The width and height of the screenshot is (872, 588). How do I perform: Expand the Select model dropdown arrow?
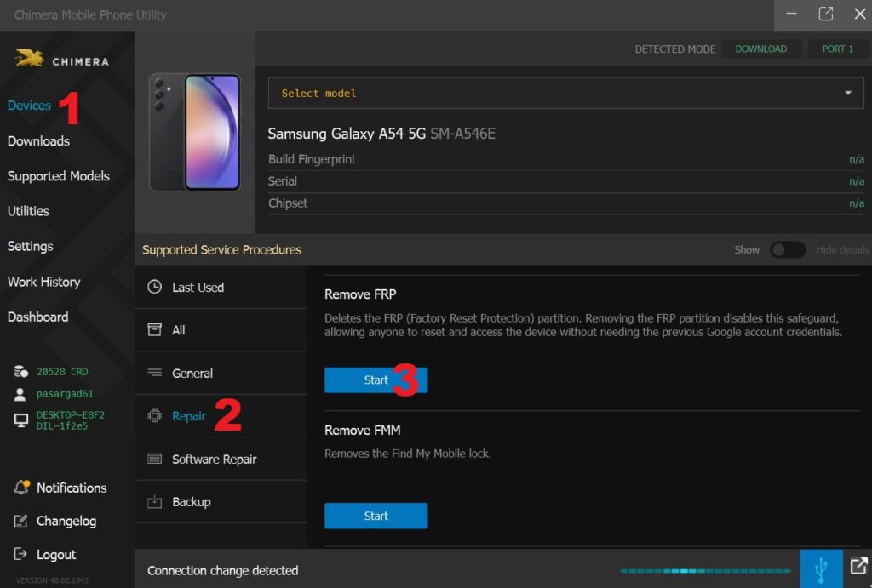pos(848,93)
